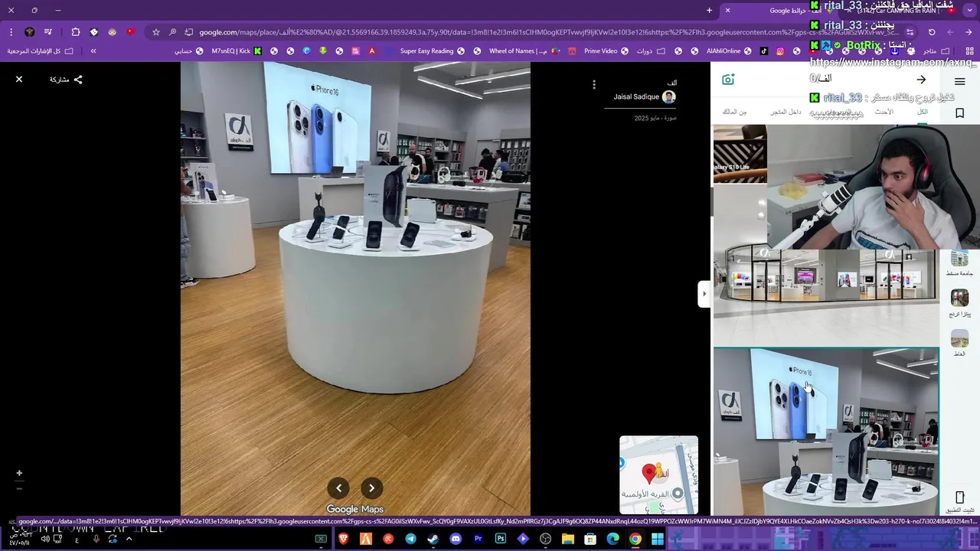Open the Instagram bookmark icon
The height and width of the screenshot is (551, 980).
click(780, 51)
